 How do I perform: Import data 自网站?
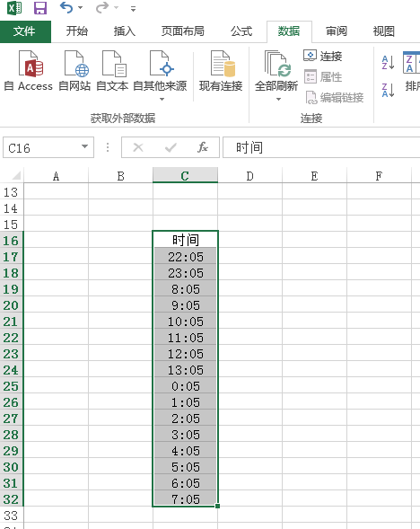74,72
